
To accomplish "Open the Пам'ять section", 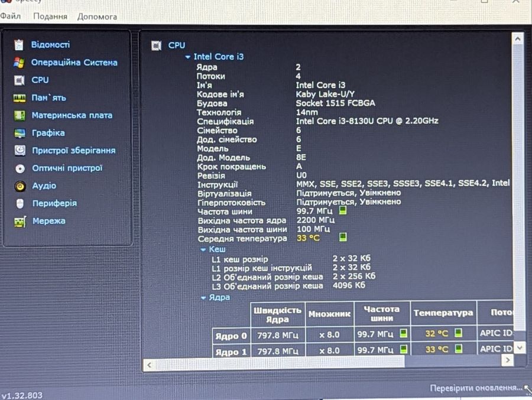I will tap(49, 97).
